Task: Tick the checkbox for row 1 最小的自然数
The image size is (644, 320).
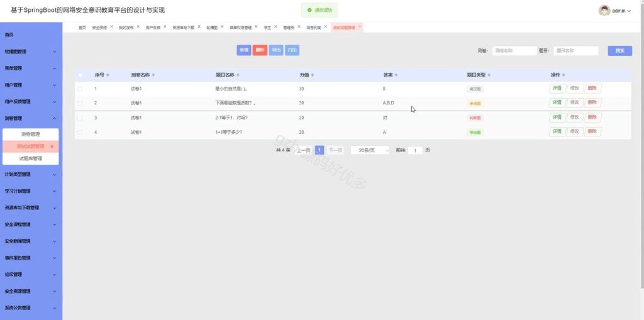Action: pos(80,89)
